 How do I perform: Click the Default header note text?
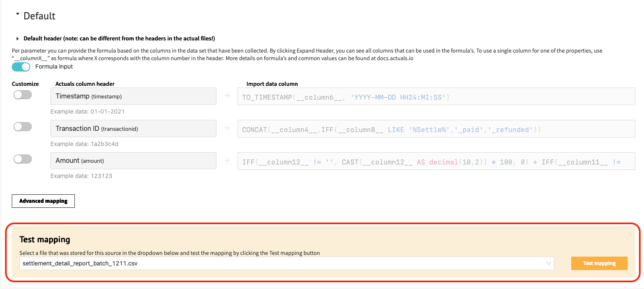tap(119, 39)
